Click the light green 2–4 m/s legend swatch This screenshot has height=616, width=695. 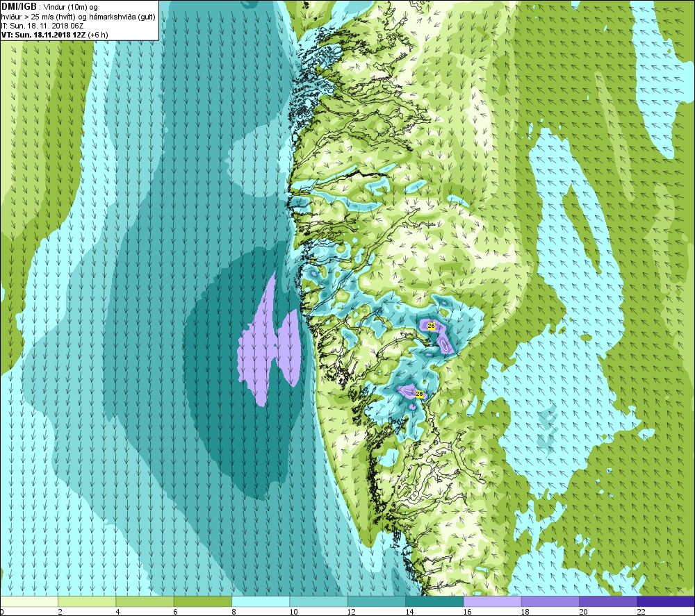pos(87,601)
